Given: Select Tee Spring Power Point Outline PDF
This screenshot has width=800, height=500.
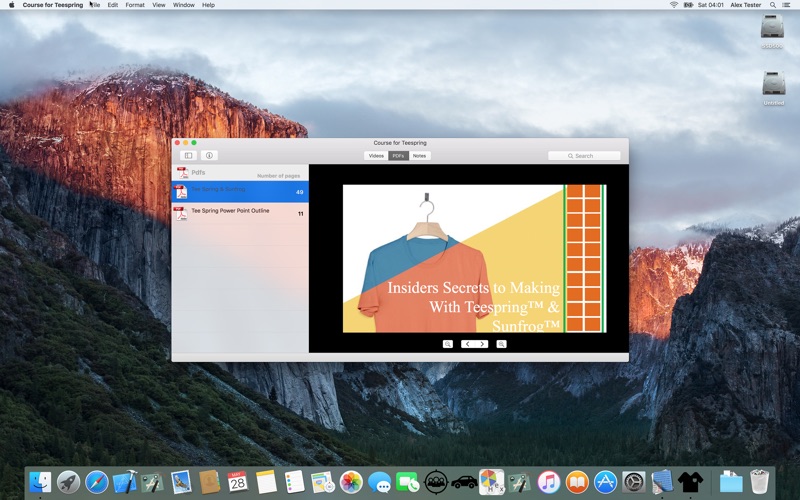Looking at the screenshot, I should tap(240, 212).
